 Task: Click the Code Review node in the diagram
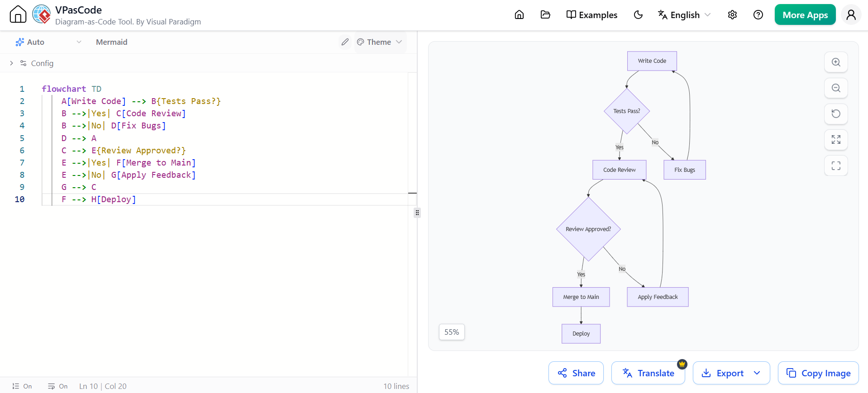[x=619, y=170]
